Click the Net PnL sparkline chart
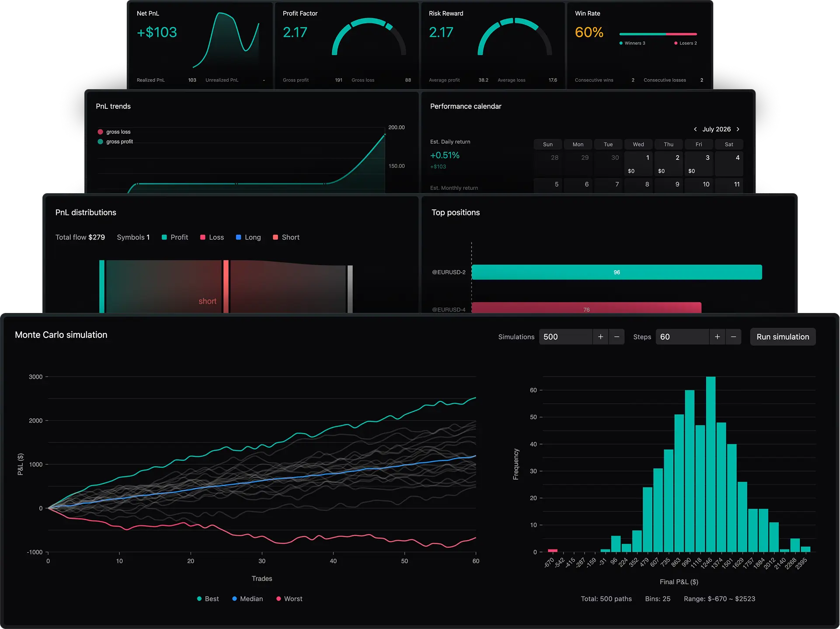This screenshot has width=840, height=629. click(226, 40)
